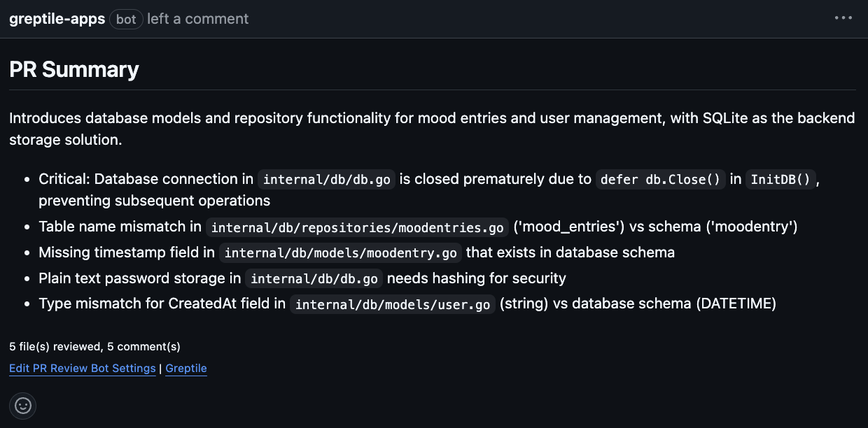Click the PR Summary heading
Viewport: 868px width, 428px height.
pos(74,69)
